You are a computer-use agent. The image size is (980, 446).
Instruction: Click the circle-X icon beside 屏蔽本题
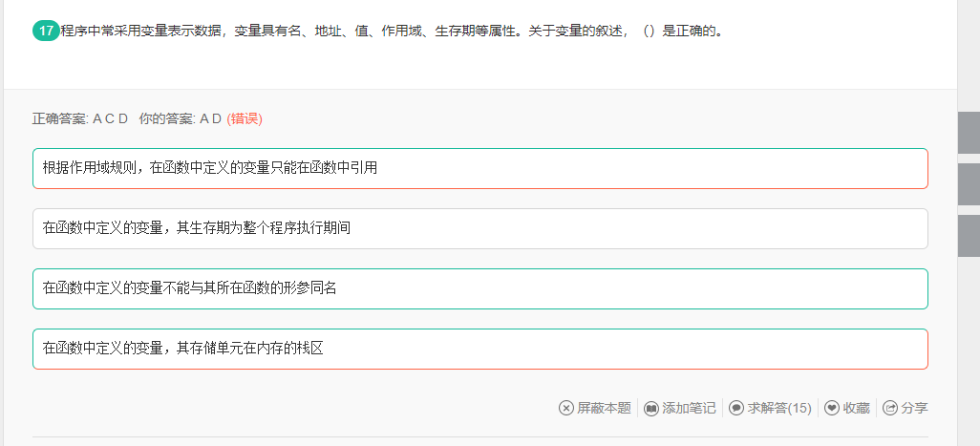[566, 408]
